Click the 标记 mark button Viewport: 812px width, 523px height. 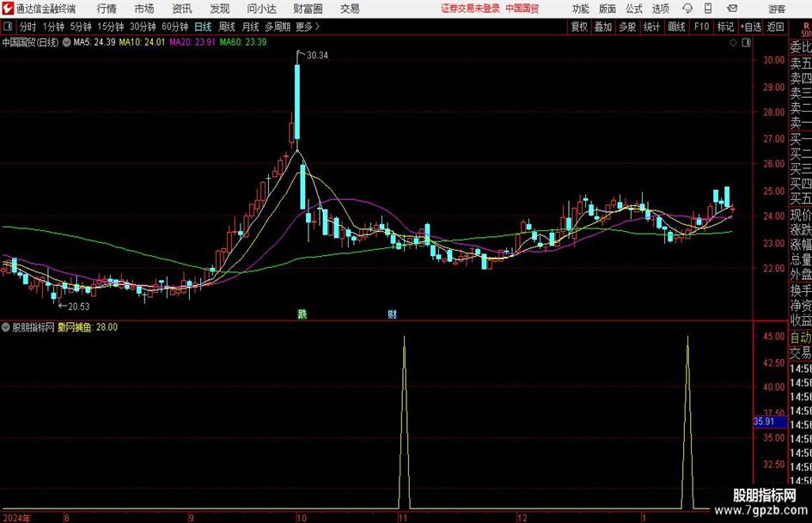coord(725,27)
